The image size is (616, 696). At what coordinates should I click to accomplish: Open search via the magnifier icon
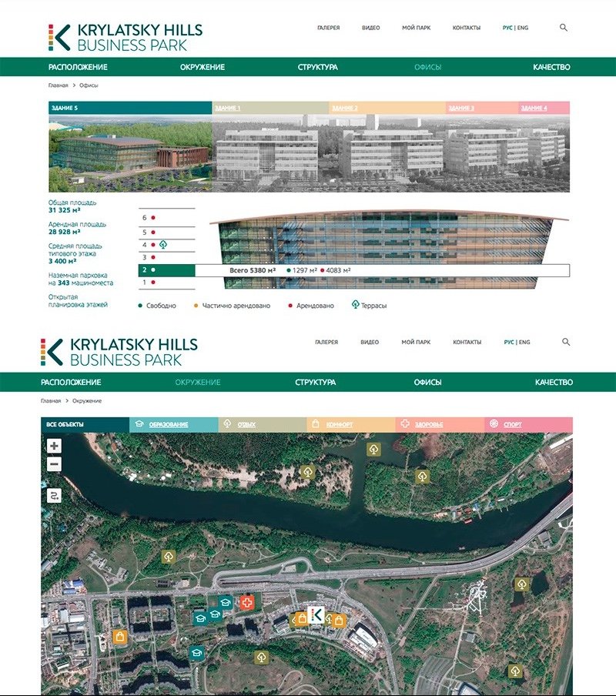tap(564, 27)
